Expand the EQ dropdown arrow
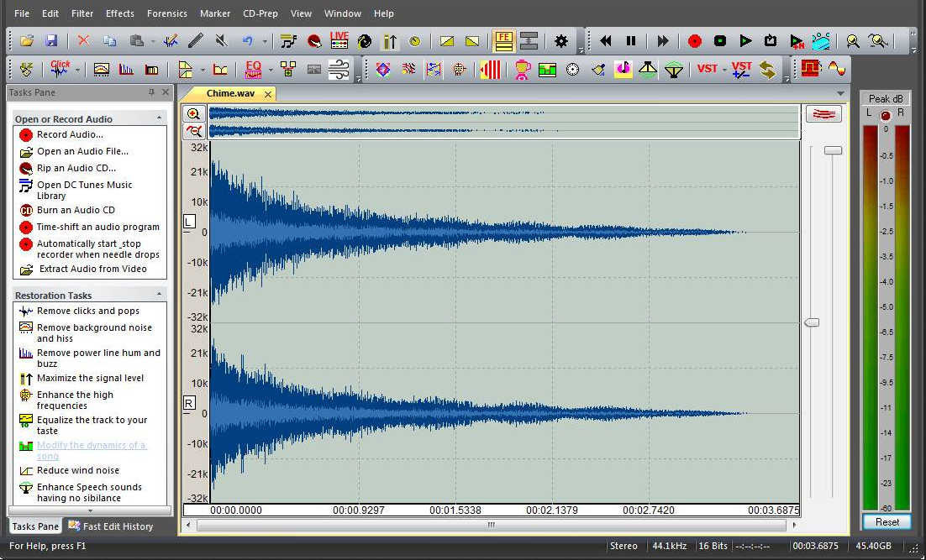The width and height of the screenshot is (926, 560). [x=271, y=71]
